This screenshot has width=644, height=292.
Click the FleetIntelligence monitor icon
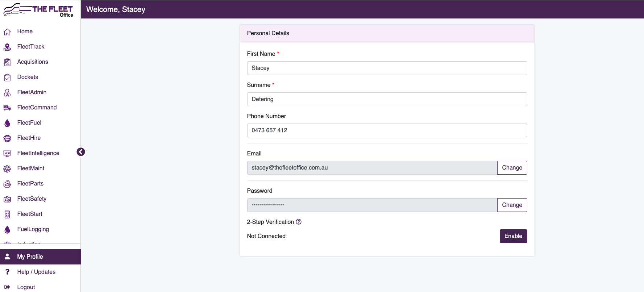coord(7,154)
